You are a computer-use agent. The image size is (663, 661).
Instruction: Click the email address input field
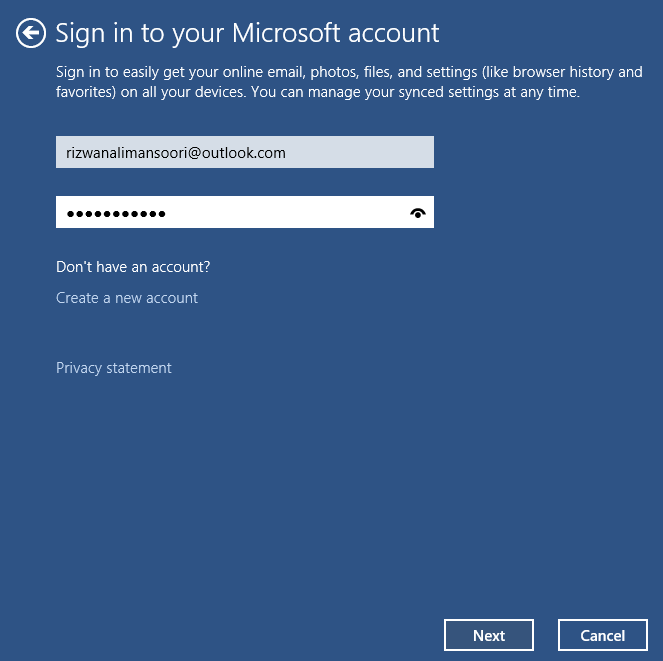coord(245,152)
